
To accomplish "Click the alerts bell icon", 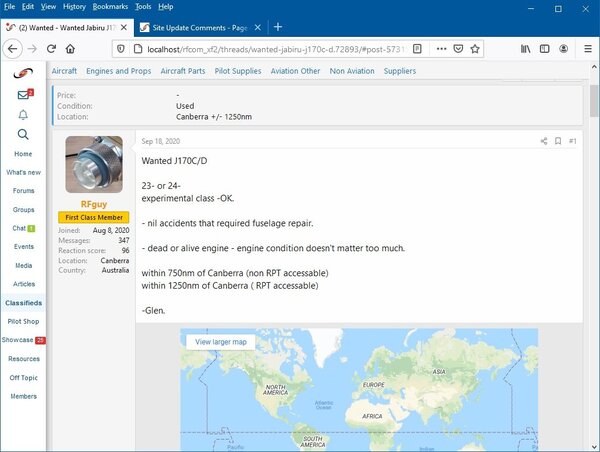I will [x=23, y=115].
